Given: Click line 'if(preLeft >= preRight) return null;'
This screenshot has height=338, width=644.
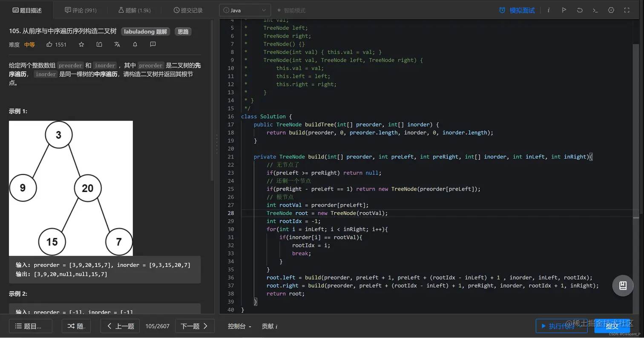Looking at the screenshot, I should click(324, 173).
